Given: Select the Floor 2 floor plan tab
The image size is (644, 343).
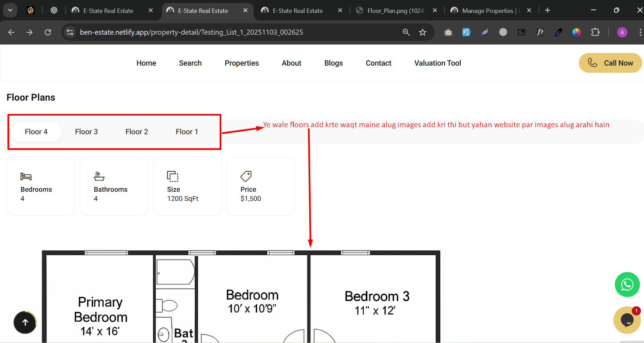Looking at the screenshot, I should pos(136,132).
